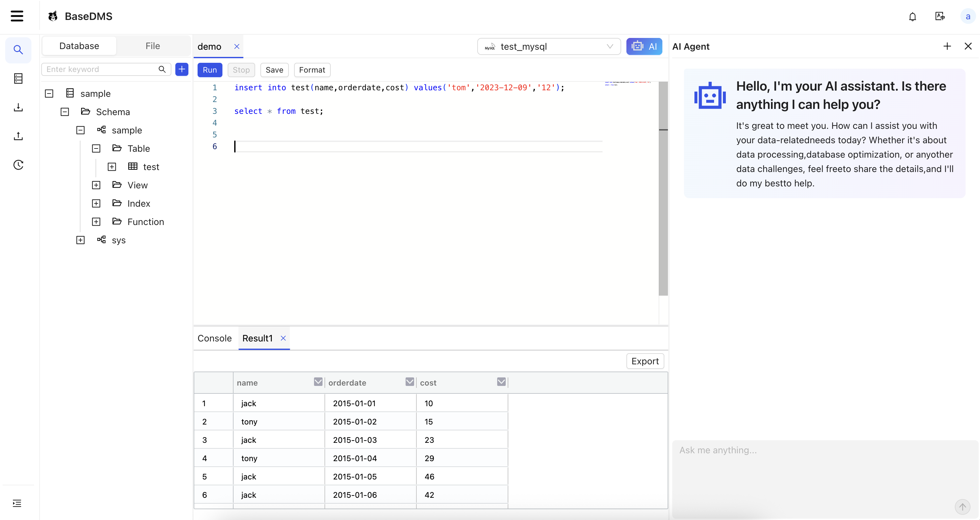
Task: Click the send arrow in chat box
Action: click(962, 507)
